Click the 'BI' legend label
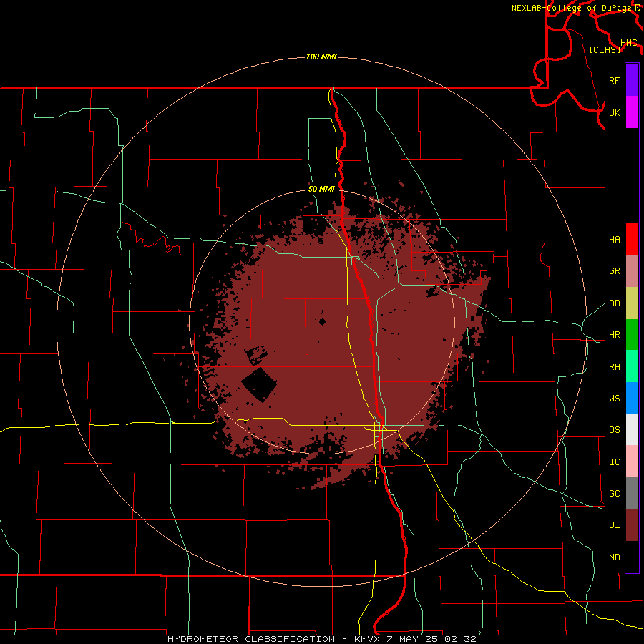Screen dimensions: 644x644 tap(614, 525)
